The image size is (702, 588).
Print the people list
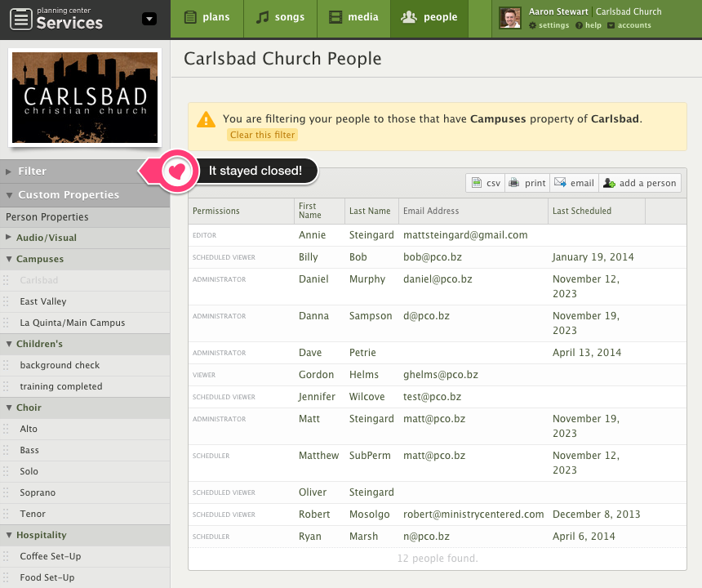point(527,183)
